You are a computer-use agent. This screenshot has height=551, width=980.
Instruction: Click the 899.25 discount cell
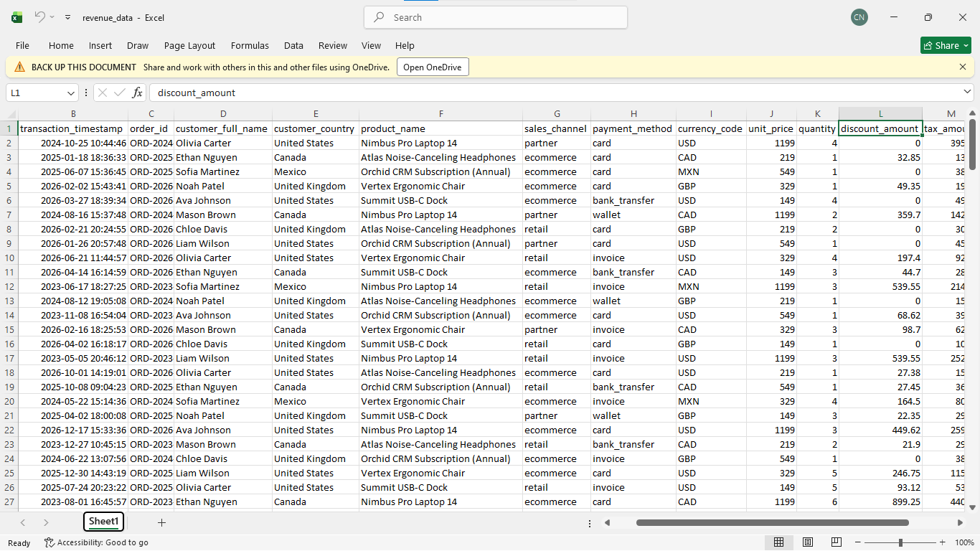coord(880,501)
